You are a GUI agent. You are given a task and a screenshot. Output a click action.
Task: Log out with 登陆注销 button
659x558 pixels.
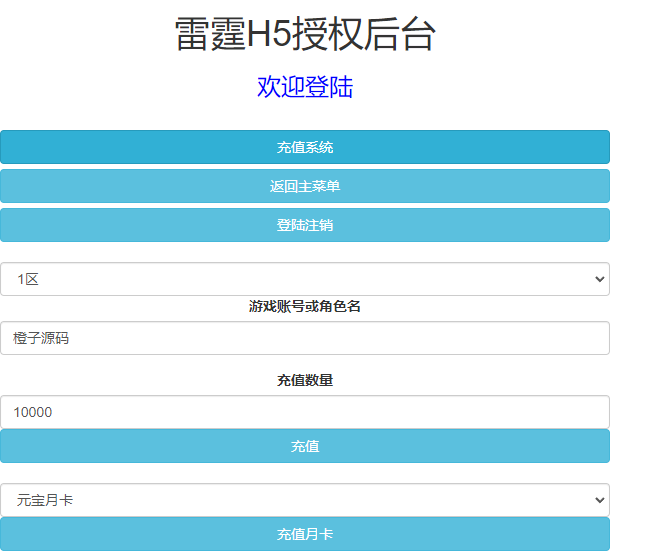point(304,225)
